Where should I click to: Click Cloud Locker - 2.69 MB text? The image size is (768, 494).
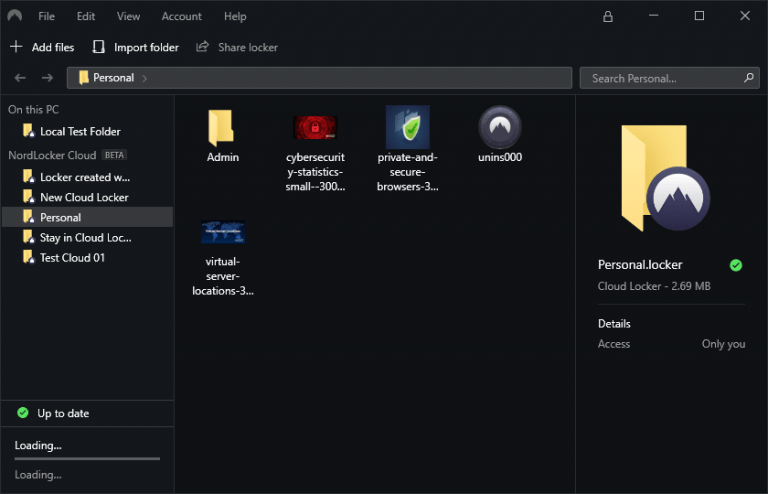[x=654, y=286]
